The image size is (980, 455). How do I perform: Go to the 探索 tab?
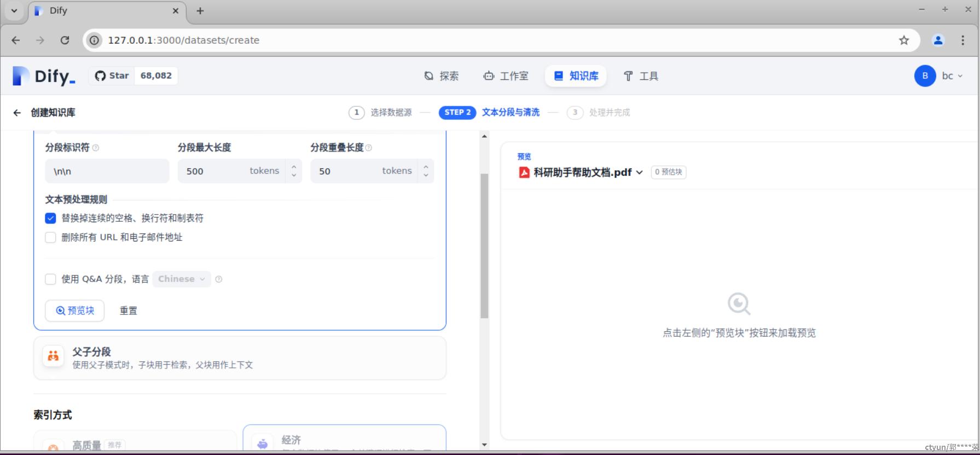pos(442,76)
